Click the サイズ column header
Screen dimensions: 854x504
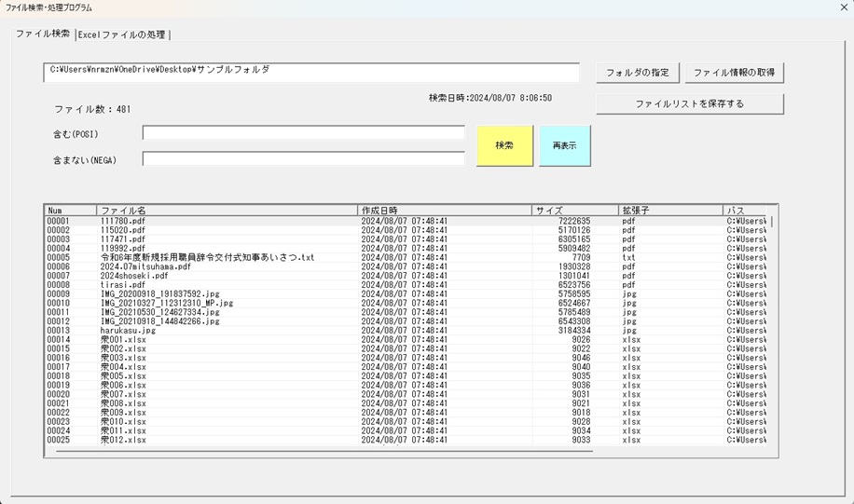pos(574,211)
